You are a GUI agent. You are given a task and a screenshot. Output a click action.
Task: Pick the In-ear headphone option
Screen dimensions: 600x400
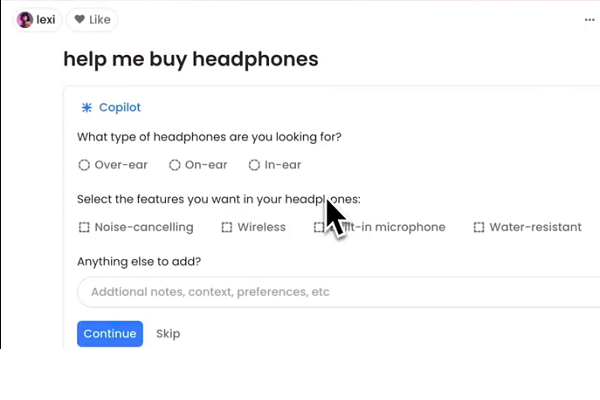(254, 165)
